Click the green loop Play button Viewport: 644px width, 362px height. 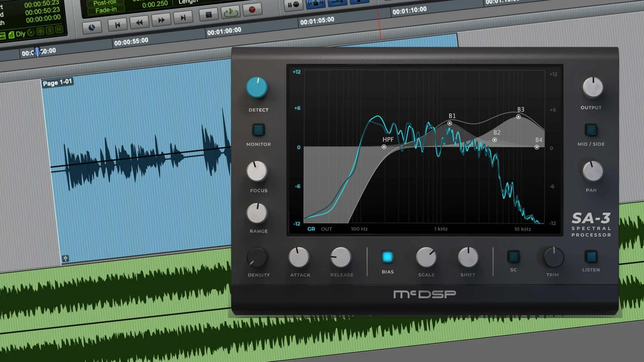click(231, 12)
